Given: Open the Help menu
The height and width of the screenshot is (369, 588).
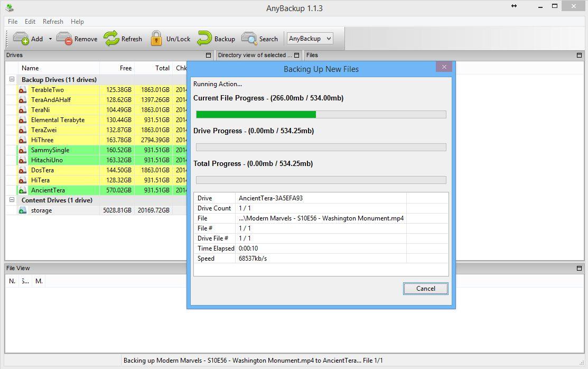Looking at the screenshot, I should [x=77, y=21].
